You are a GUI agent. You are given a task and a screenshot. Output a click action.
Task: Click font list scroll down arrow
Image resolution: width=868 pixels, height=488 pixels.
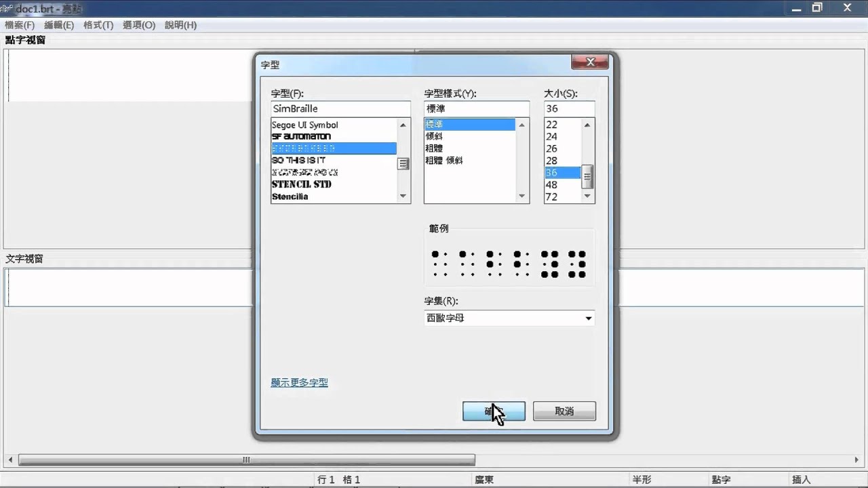403,197
